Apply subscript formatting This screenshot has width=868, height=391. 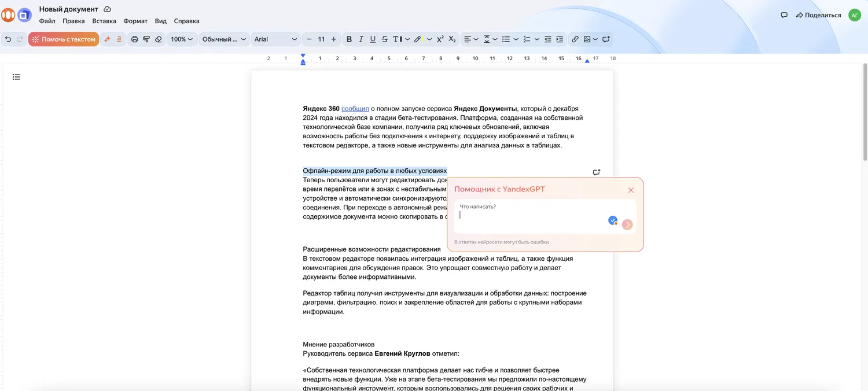[452, 39]
